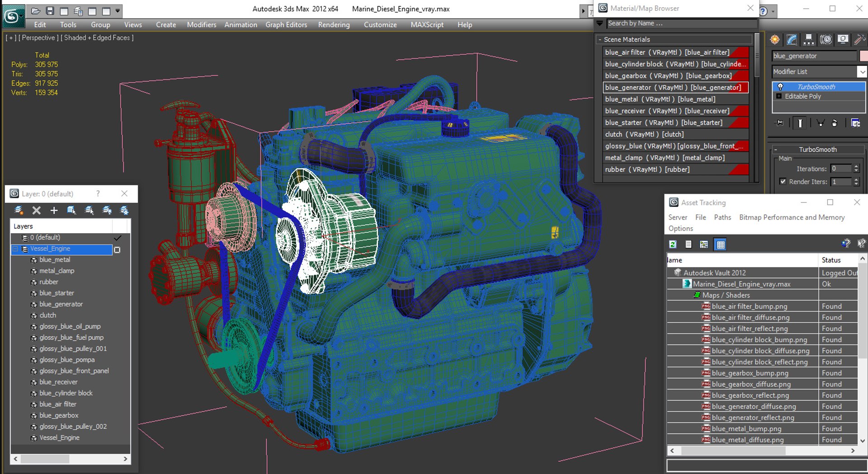The image size is (868, 474).
Task: Open the Graph Editors menu
Action: pyautogui.click(x=286, y=25)
